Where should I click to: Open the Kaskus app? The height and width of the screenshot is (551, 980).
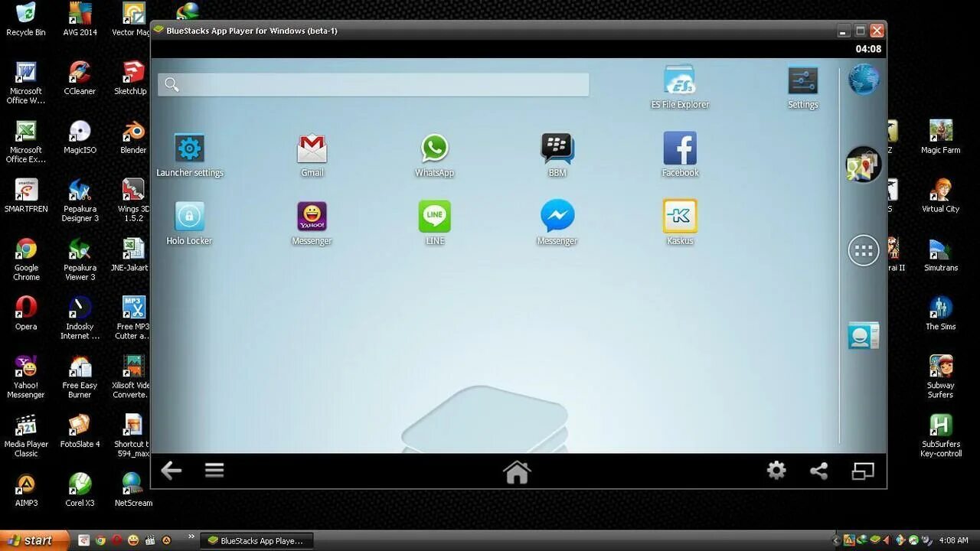[680, 216]
